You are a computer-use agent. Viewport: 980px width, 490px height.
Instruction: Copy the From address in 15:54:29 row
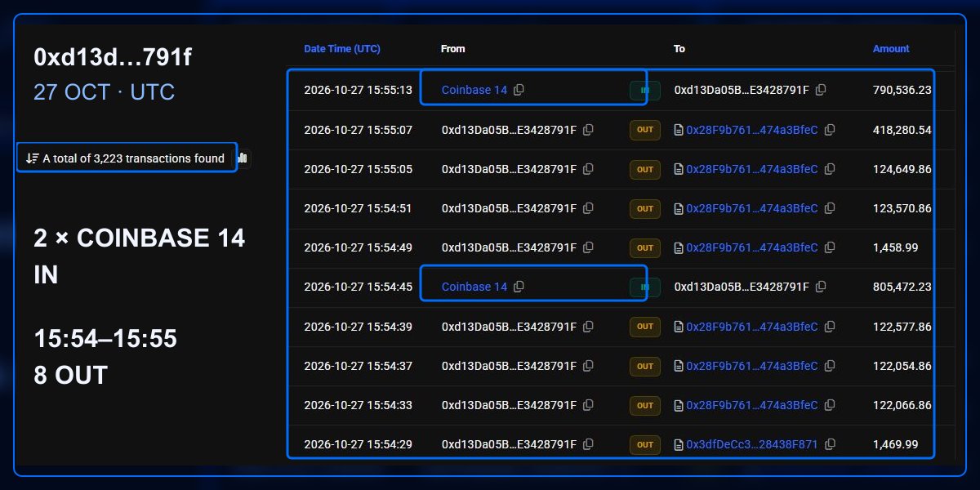(x=588, y=444)
